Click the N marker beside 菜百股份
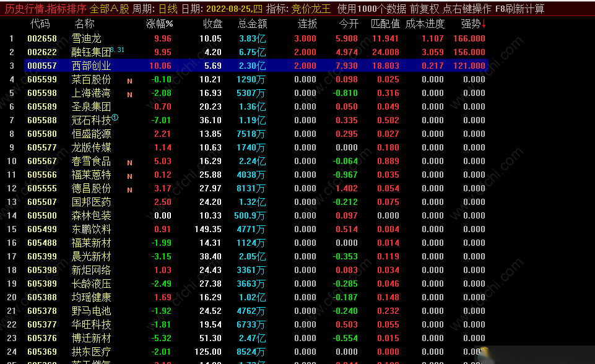 coord(130,81)
